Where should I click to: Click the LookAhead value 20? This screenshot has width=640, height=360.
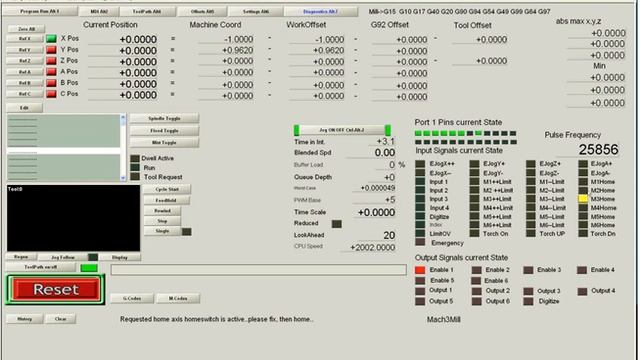pyautogui.click(x=389, y=236)
